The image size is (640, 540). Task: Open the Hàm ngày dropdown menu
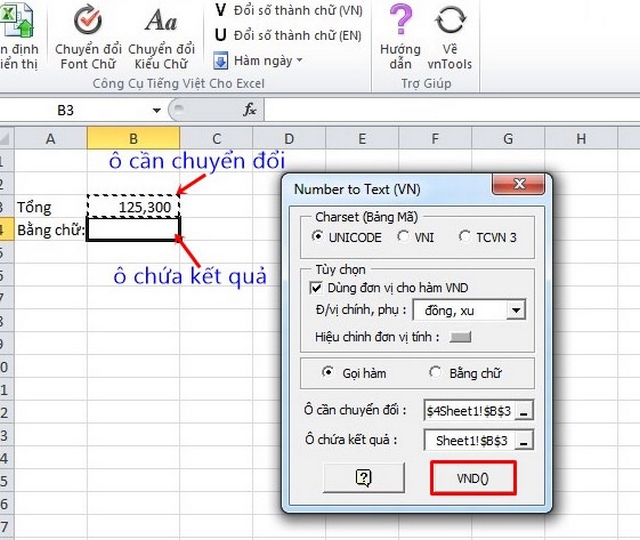pyautogui.click(x=258, y=61)
